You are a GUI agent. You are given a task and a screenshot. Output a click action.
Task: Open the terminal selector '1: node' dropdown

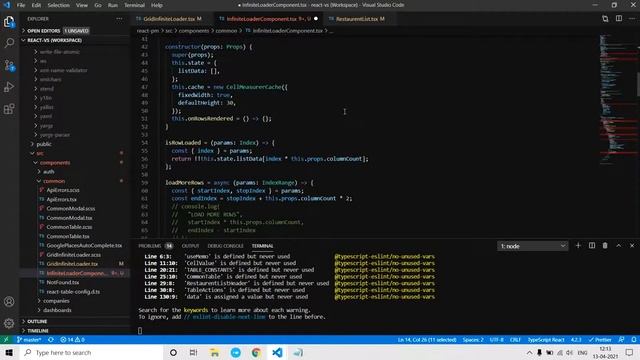532,246
